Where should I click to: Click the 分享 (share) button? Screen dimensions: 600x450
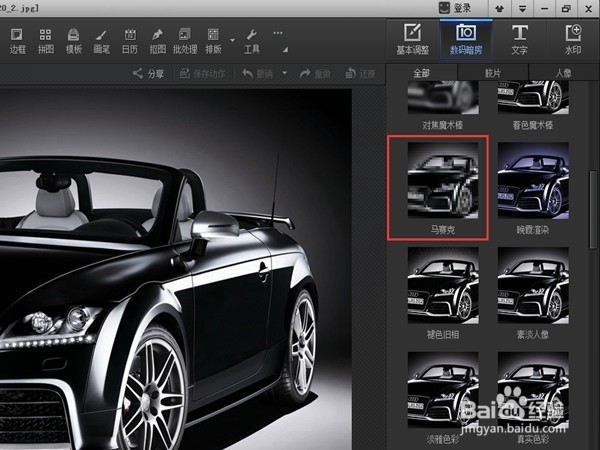coord(148,73)
